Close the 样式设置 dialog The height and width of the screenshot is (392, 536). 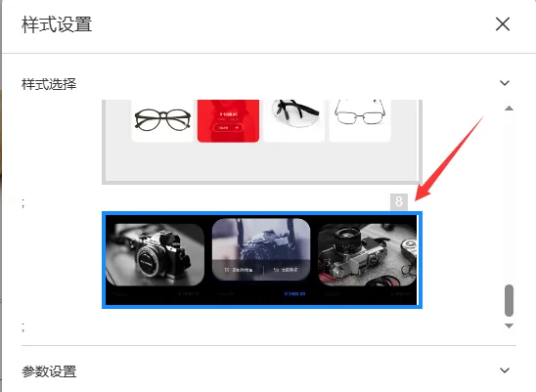pos(503,24)
